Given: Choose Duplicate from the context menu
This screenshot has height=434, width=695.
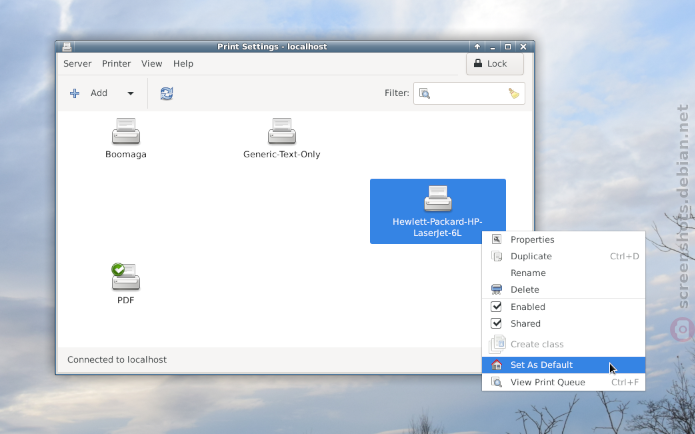Looking at the screenshot, I should coord(563,256).
